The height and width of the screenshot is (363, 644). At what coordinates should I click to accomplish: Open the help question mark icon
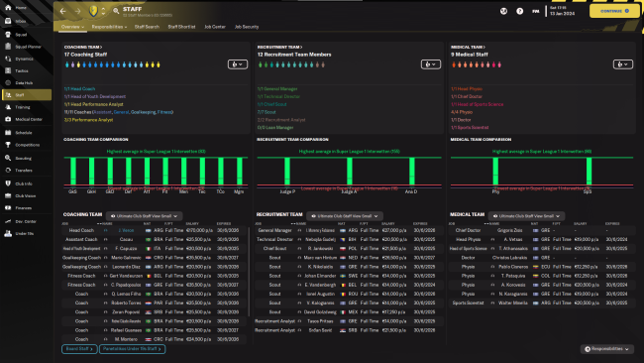click(519, 11)
